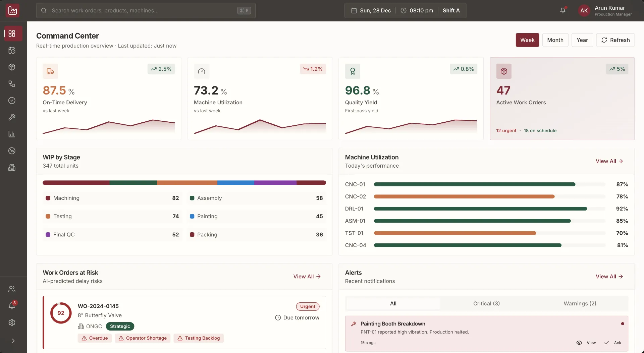The image size is (644, 353).
Task: Switch time range to Year
Action: pyautogui.click(x=582, y=40)
